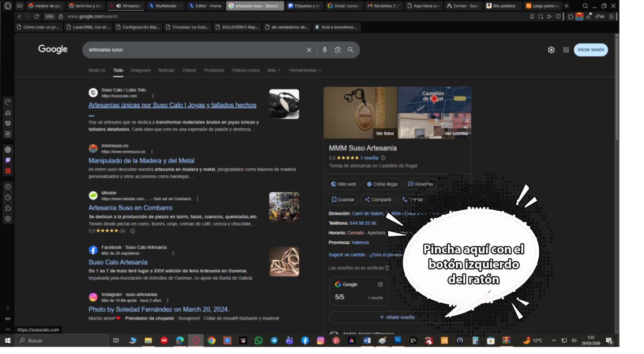Open ChatGPT icon in the Opera sidebar

pyautogui.click(x=8, y=150)
